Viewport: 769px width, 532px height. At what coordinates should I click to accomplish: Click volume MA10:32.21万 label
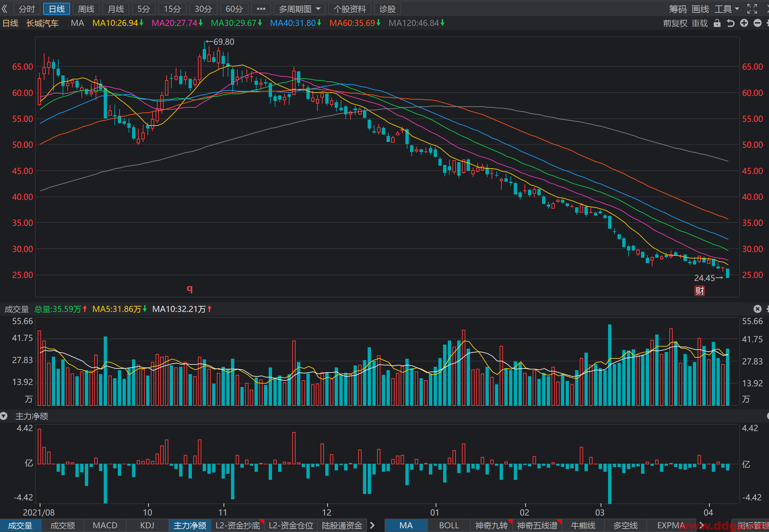182,309
